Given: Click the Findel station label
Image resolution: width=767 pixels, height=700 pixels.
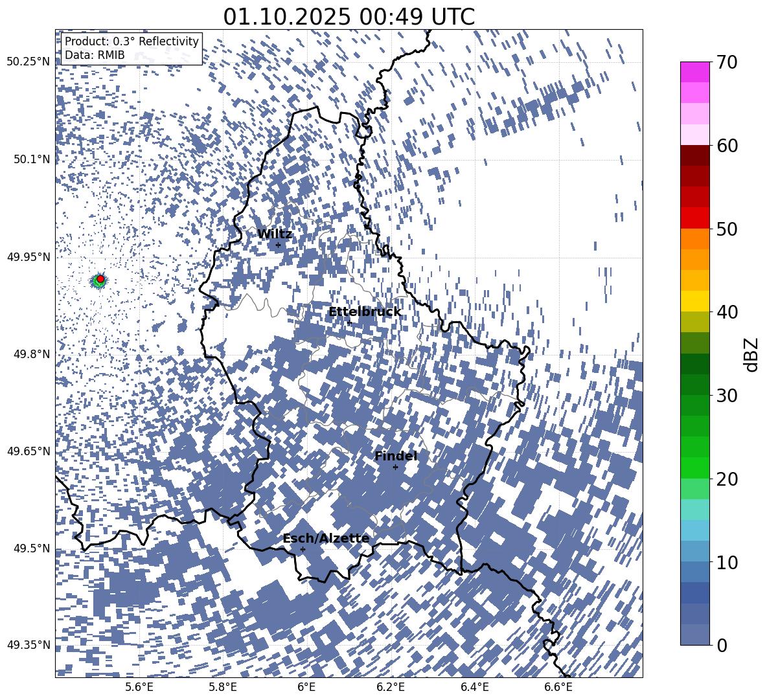Looking at the screenshot, I should [396, 456].
